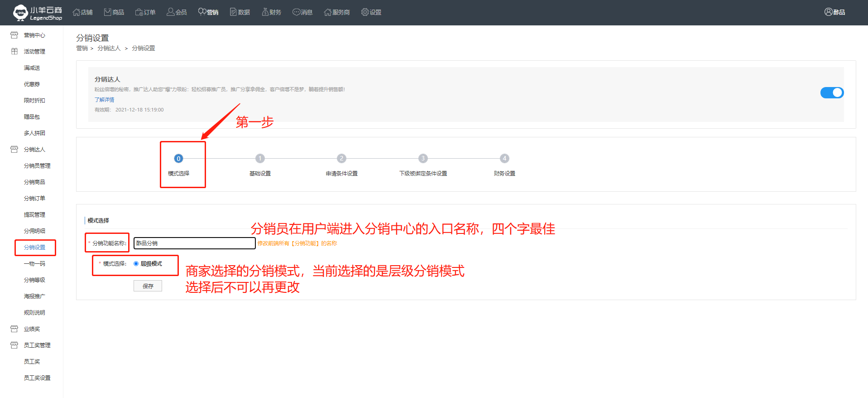Collapse the 活动管理 sidebar group

click(34, 52)
